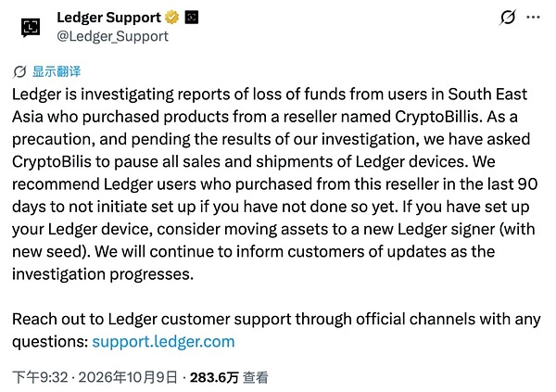Click the word CryptoBillis in the second line
The height and width of the screenshot is (392, 556).
click(x=438, y=117)
